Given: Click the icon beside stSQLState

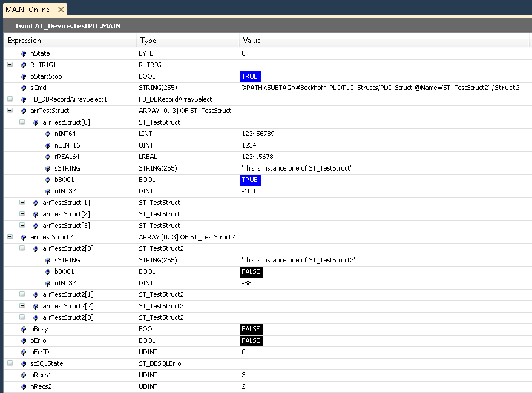Looking at the screenshot, I should [24, 364].
